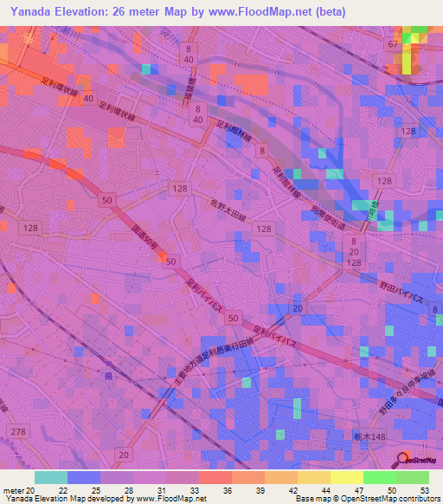Click the 例幣使街道 road label
The image size is (443, 504).
(x=328, y=218)
